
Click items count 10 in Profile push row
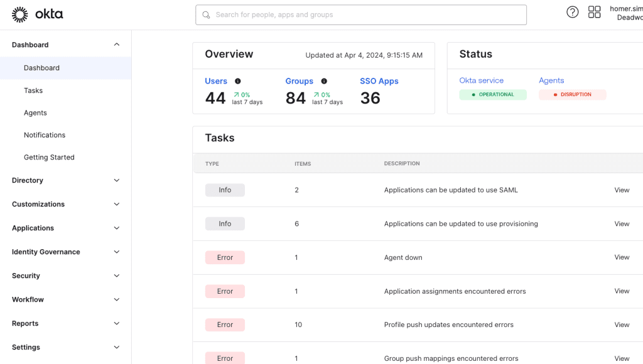coord(298,324)
